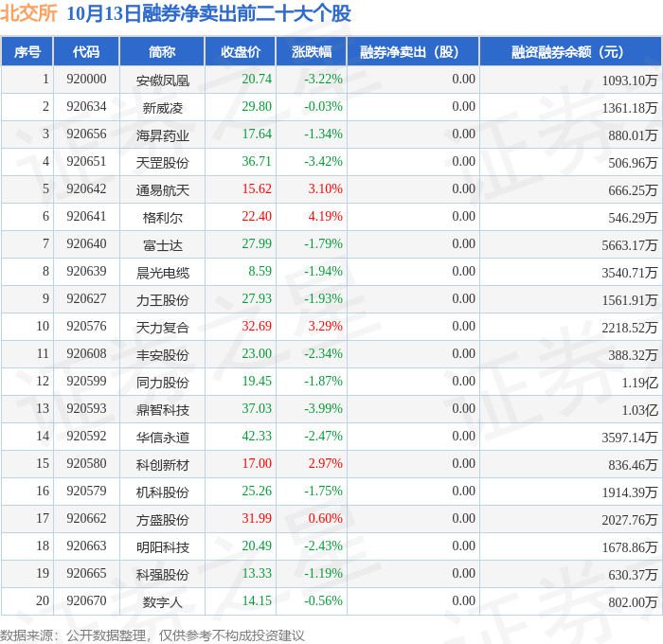Select stock name 富士达

[162, 245]
